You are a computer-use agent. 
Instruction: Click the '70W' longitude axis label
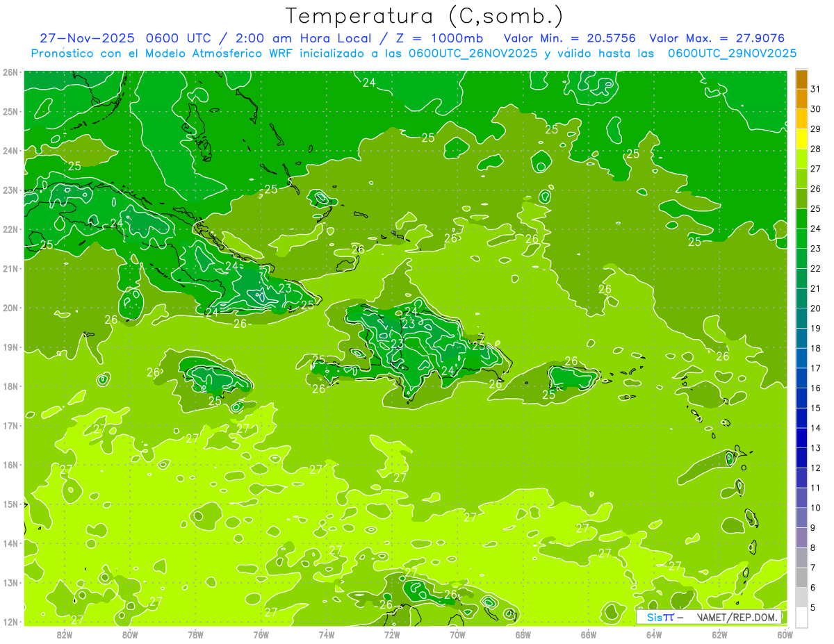coord(457,634)
